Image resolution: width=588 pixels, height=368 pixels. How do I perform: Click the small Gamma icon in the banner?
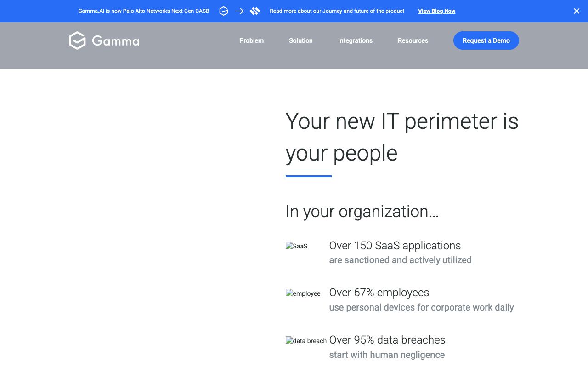[x=224, y=11]
